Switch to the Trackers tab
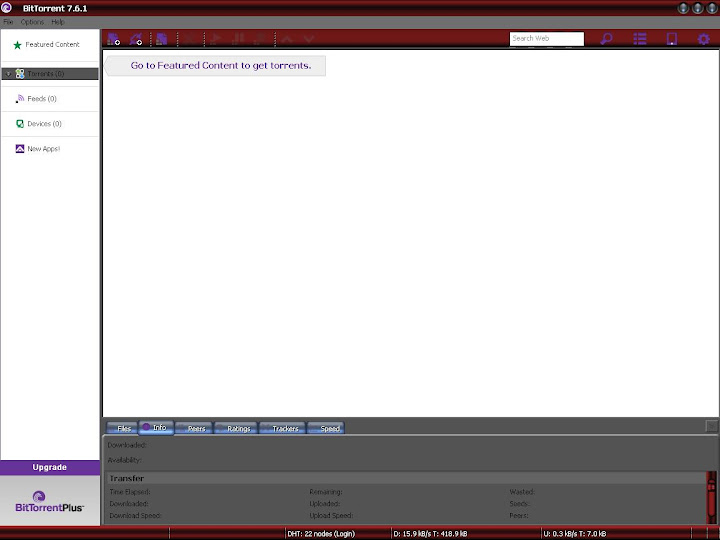The height and width of the screenshot is (540, 720). coord(282,428)
